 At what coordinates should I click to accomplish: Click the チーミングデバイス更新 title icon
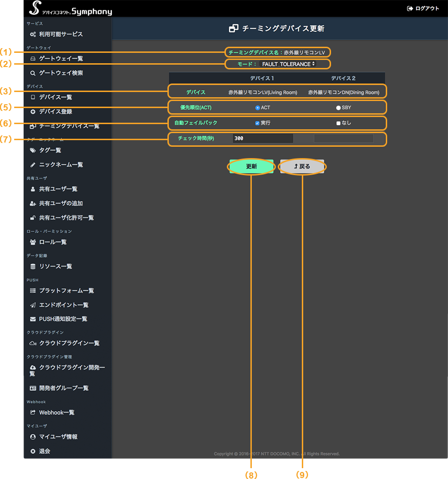pos(234,28)
